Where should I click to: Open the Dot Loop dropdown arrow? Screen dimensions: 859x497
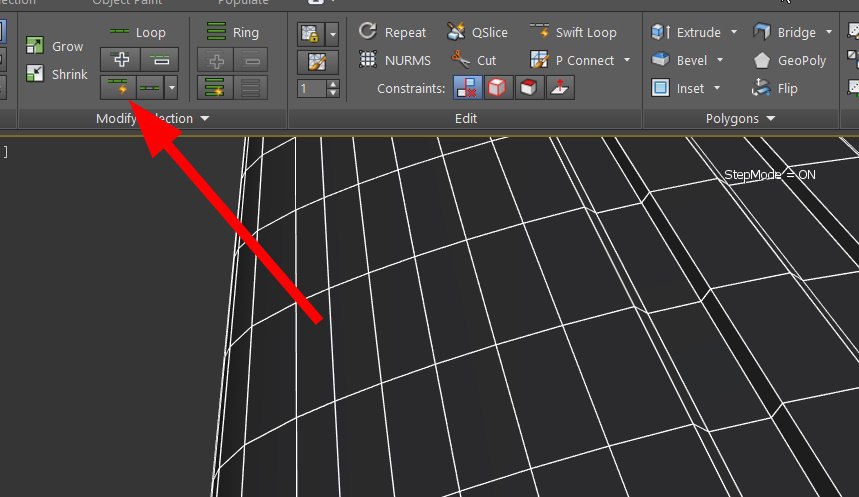coord(171,88)
